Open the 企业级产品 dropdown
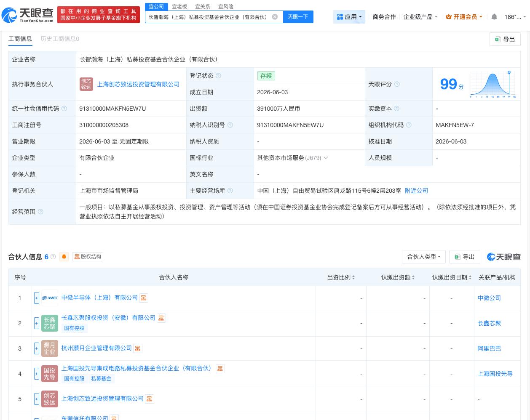This screenshot has height=420, width=530. click(x=420, y=17)
